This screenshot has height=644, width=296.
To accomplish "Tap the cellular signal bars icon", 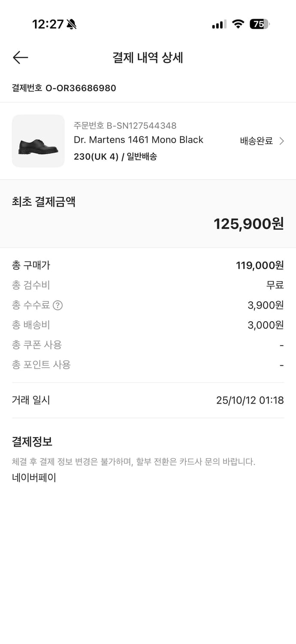I will coord(217,24).
